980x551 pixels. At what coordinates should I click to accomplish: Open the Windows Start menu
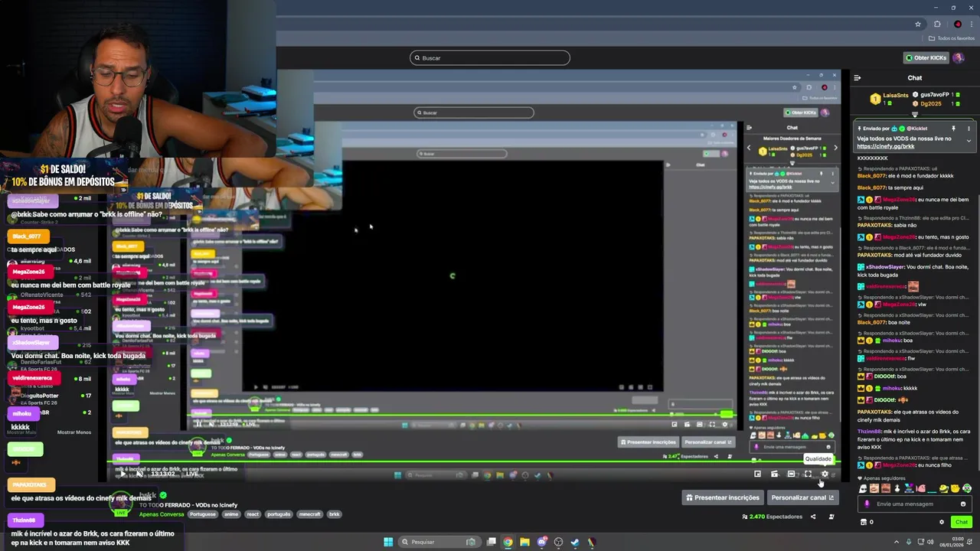pyautogui.click(x=388, y=542)
